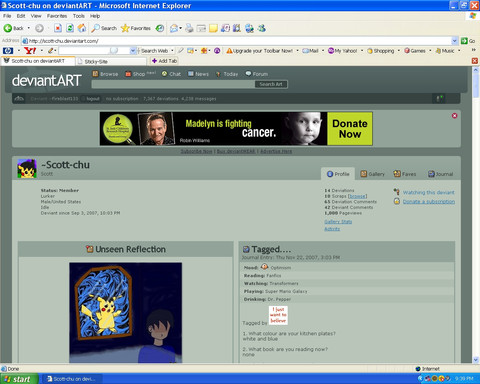
Task: Click the deviantART logo
Action: (47, 81)
